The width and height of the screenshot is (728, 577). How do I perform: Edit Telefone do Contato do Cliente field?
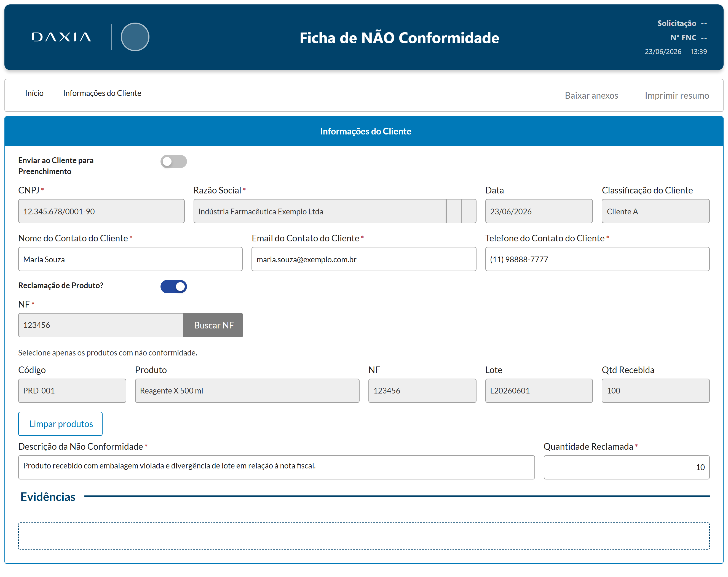597,259
